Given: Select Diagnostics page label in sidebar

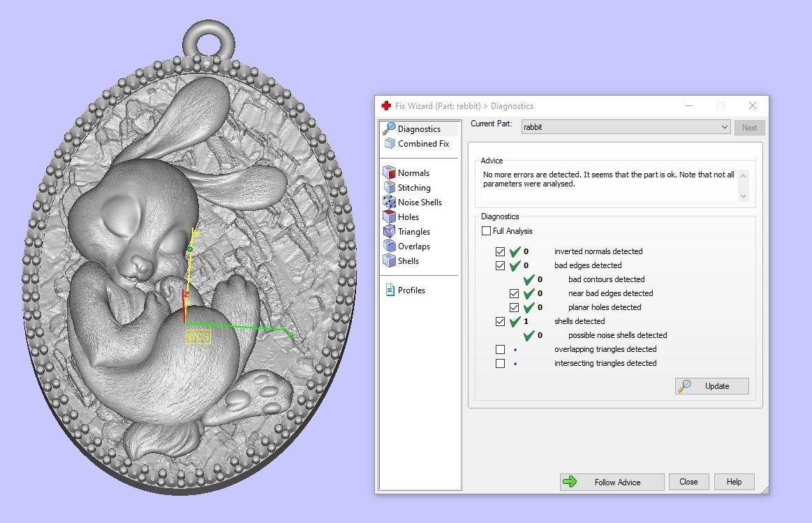Looking at the screenshot, I should click(x=419, y=129).
